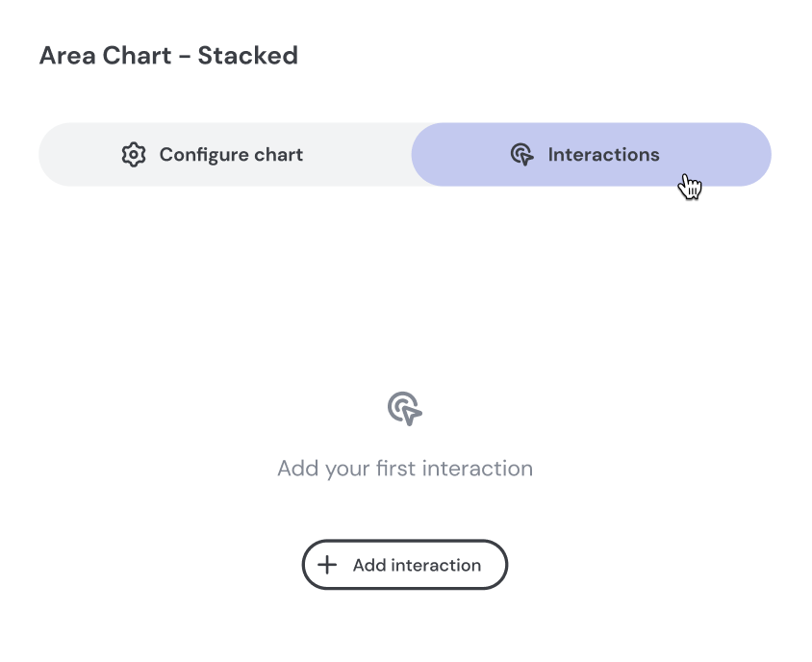Click the click-target icon left of Interactions
The height and width of the screenshot is (662, 812).
(x=521, y=155)
